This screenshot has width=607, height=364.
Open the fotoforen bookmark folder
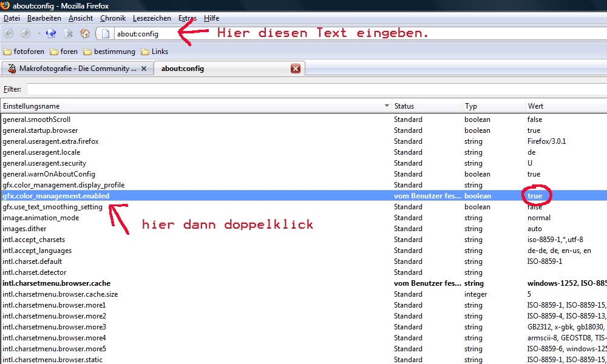[x=24, y=52]
